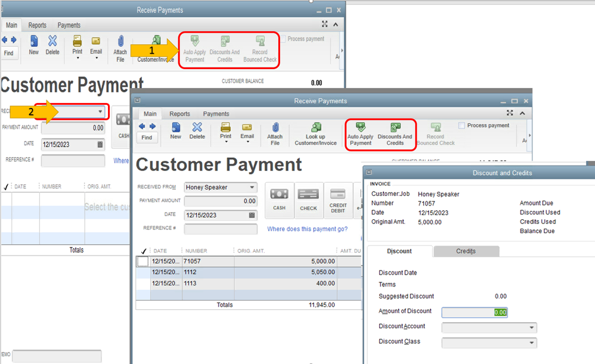Switch to Credits tab in Discount dialog
Image resolution: width=595 pixels, height=364 pixels.
[x=466, y=251]
